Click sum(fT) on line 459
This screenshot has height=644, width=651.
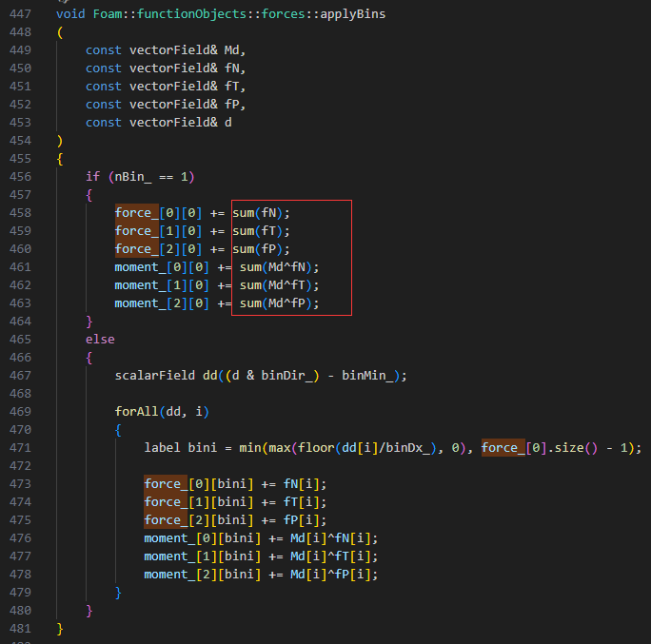(x=261, y=231)
